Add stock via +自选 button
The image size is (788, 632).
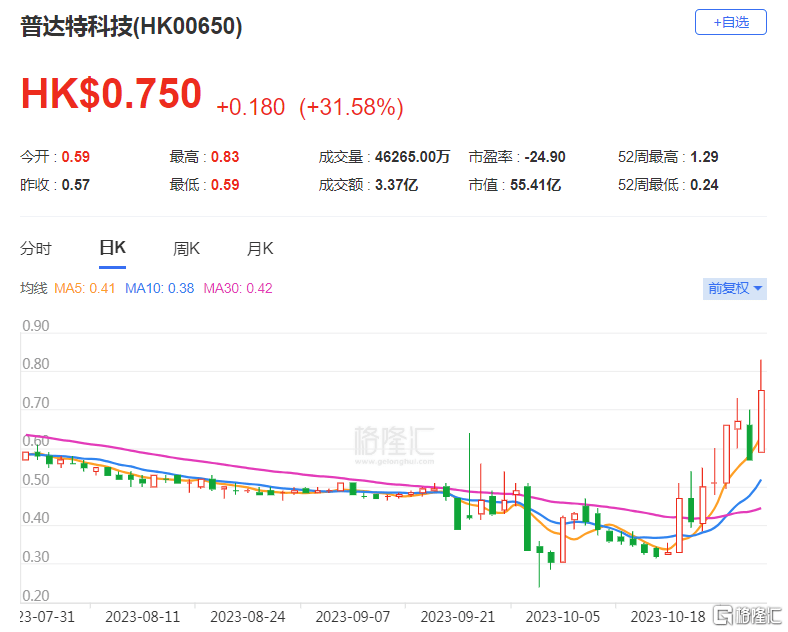tap(730, 22)
